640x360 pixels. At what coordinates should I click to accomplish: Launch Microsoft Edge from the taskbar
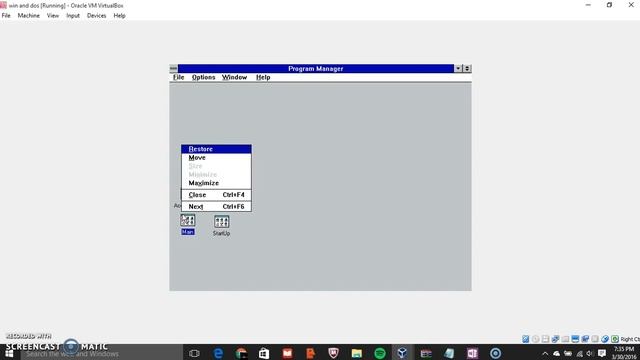pyautogui.click(x=218, y=353)
